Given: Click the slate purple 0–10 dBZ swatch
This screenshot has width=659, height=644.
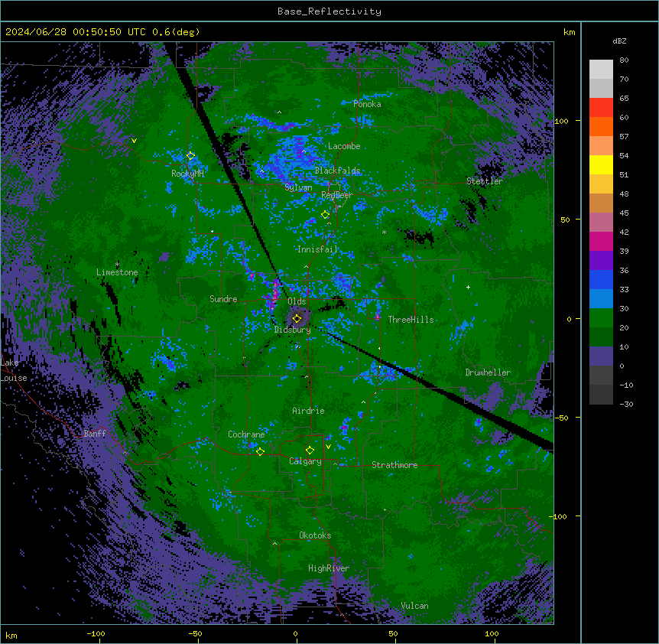Looking at the screenshot, I should (601, 356).
